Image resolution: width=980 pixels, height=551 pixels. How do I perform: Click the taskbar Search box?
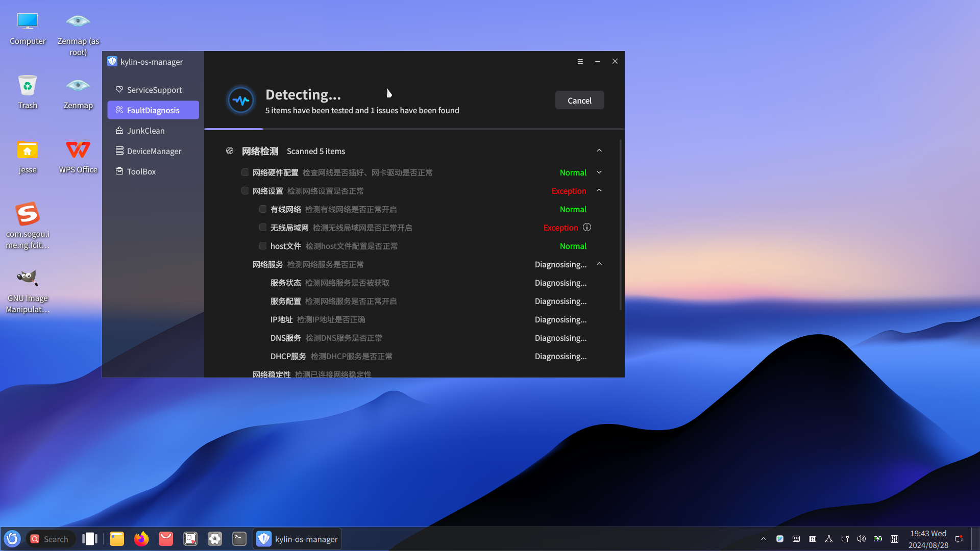tap(51, 539)
